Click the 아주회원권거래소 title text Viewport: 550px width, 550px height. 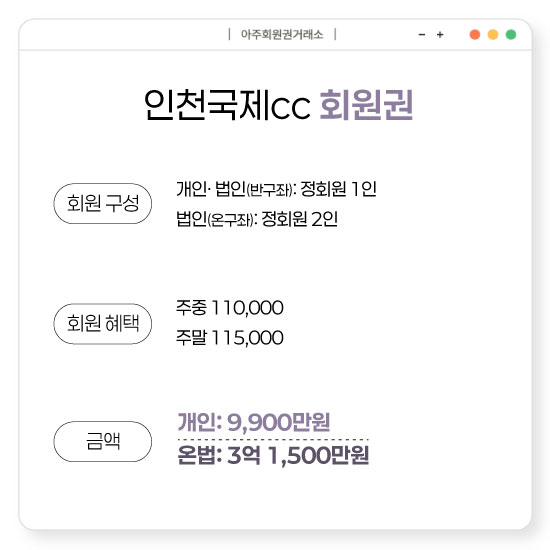(282, 34)
